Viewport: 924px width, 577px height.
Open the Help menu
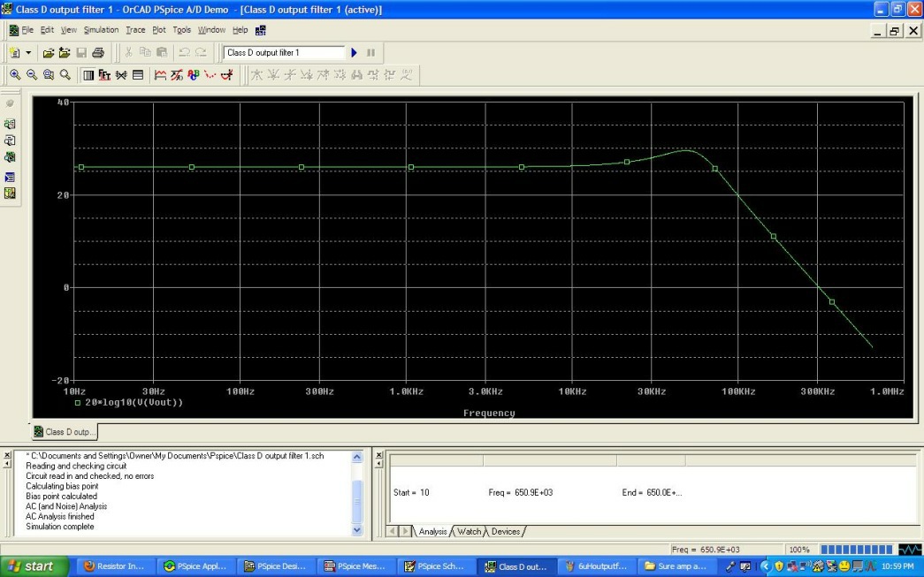pos(240,30)
